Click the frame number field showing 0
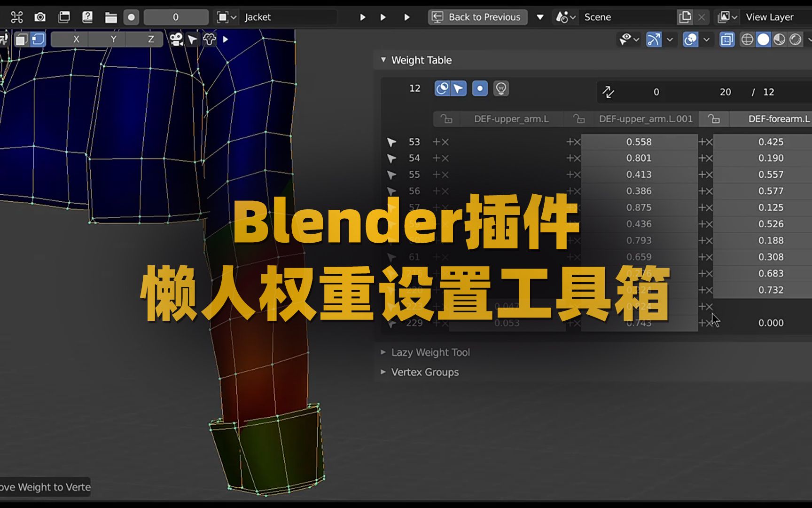The width and height of the screenshot is (812, 508). (176, 17)
